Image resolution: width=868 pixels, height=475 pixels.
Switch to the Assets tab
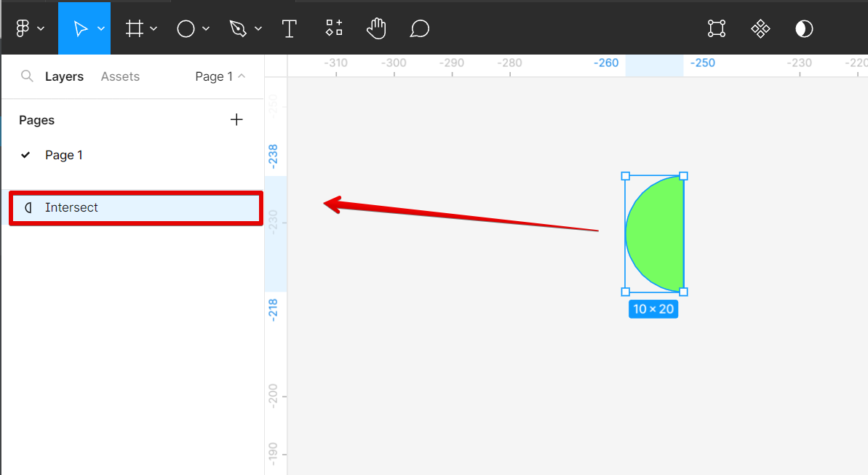(120, 76)
